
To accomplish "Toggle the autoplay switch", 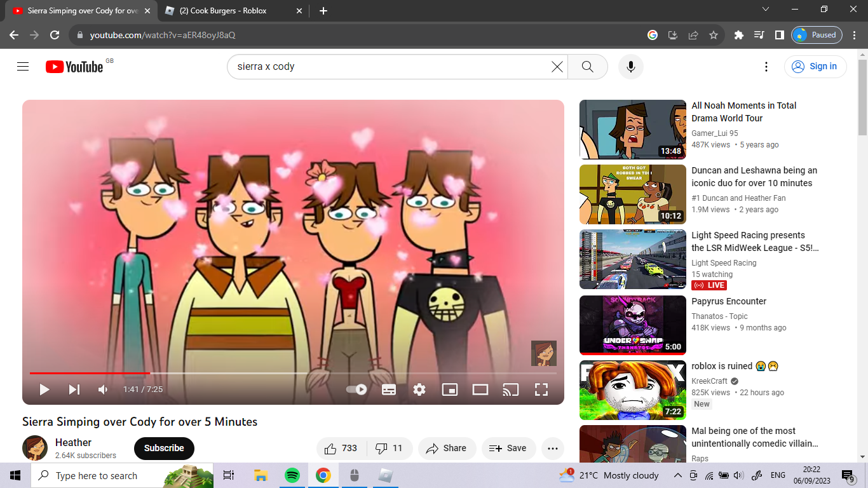I will (x=356, y=390).
